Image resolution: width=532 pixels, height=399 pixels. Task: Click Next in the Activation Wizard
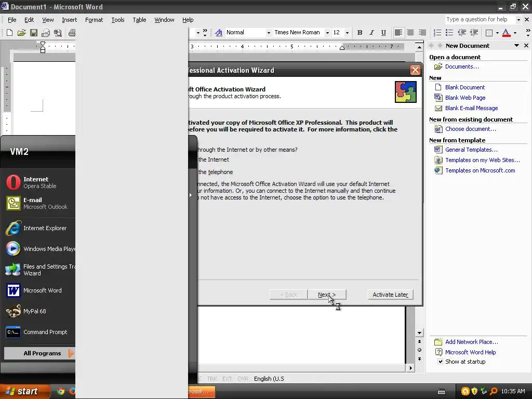pos(327,295)
